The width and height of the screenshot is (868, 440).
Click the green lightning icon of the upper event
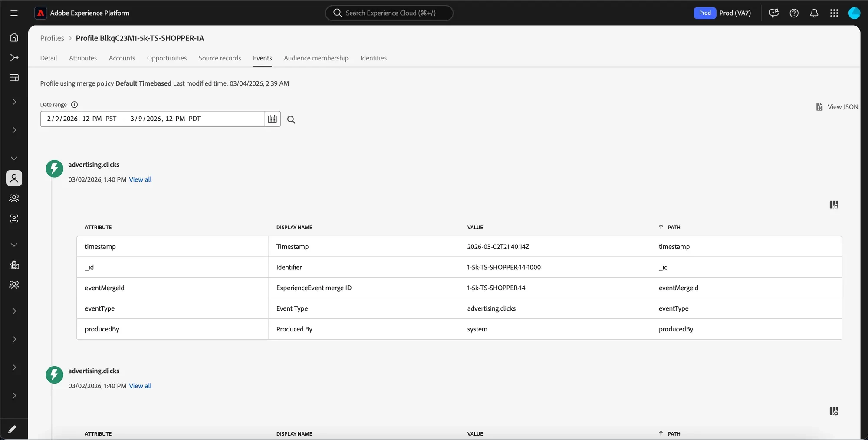click(54, 169)
